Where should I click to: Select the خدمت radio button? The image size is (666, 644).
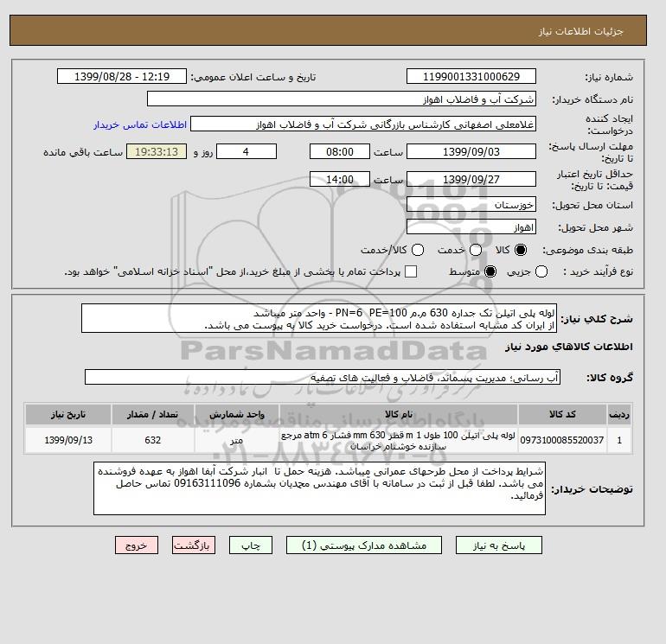point(476,250)
